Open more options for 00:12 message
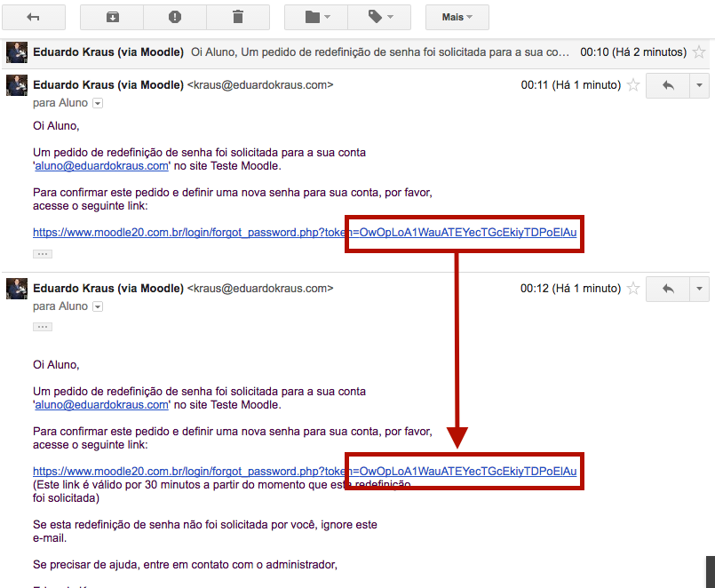 pyautogui.click(x=700, y=289)
